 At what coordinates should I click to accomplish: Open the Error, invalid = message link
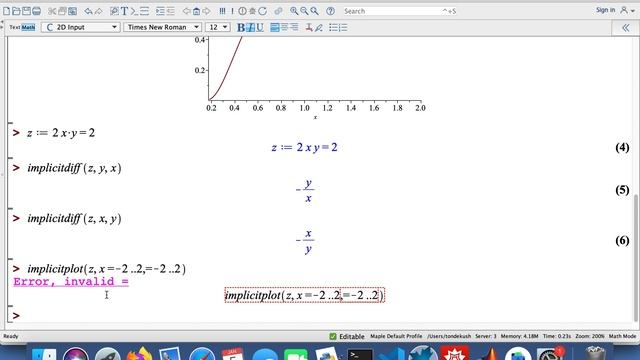click(71, 281)
